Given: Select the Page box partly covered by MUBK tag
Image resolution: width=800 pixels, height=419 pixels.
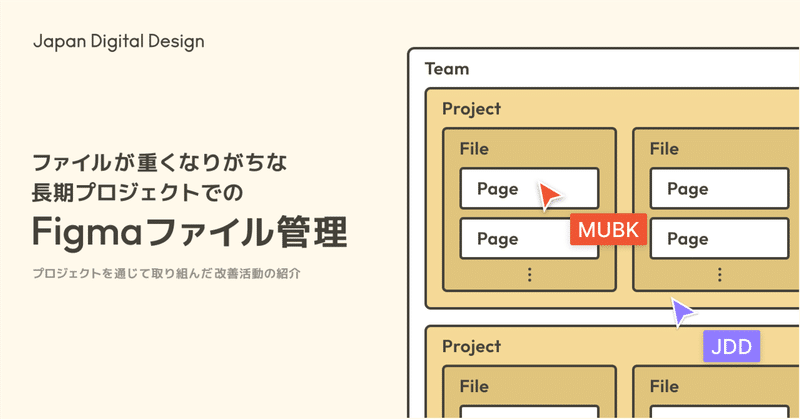Looking at the screenshot, I should tap(529, 238).
